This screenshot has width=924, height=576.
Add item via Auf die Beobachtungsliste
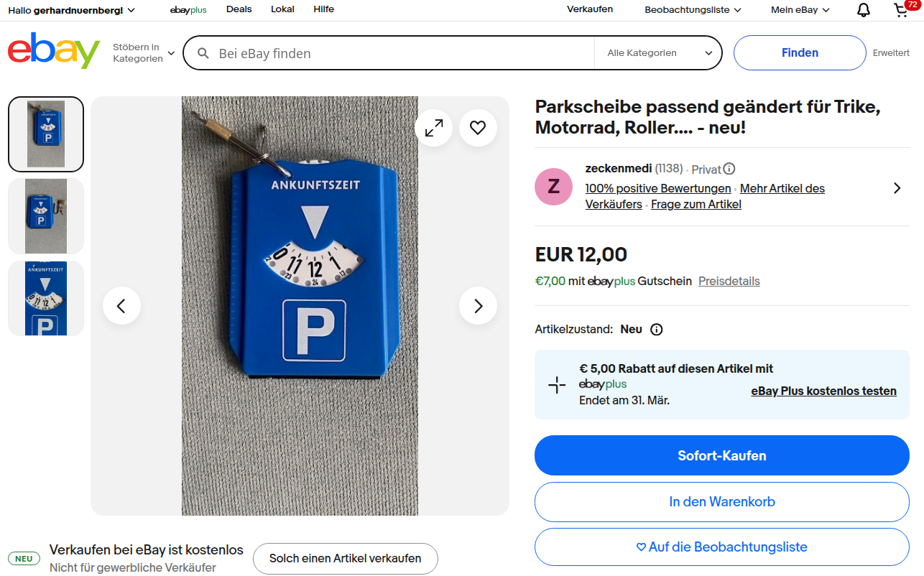pyautogui.click(x=721, y=547)
